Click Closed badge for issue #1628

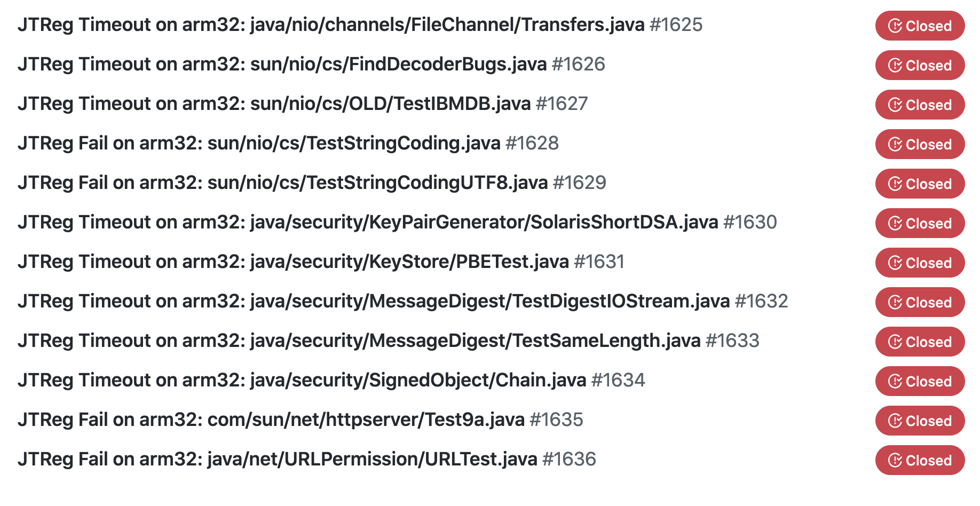[920, 144]
